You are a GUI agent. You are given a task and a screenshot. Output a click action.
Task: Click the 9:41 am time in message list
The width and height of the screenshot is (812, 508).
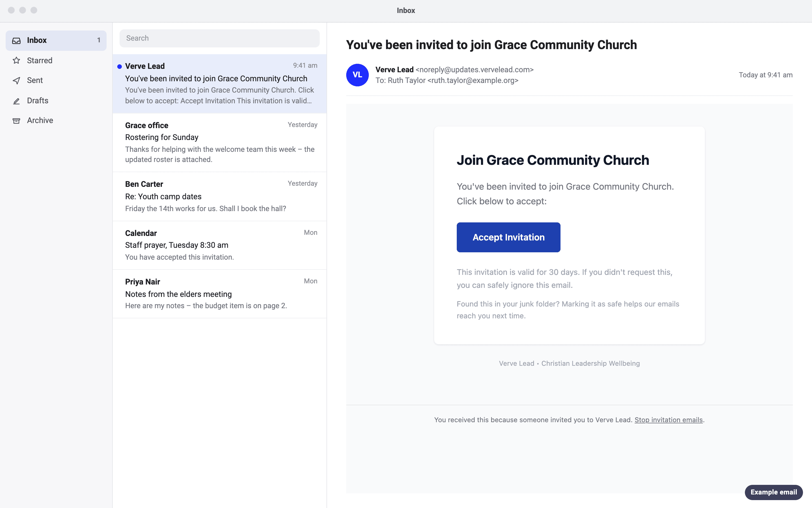[305, 65]
